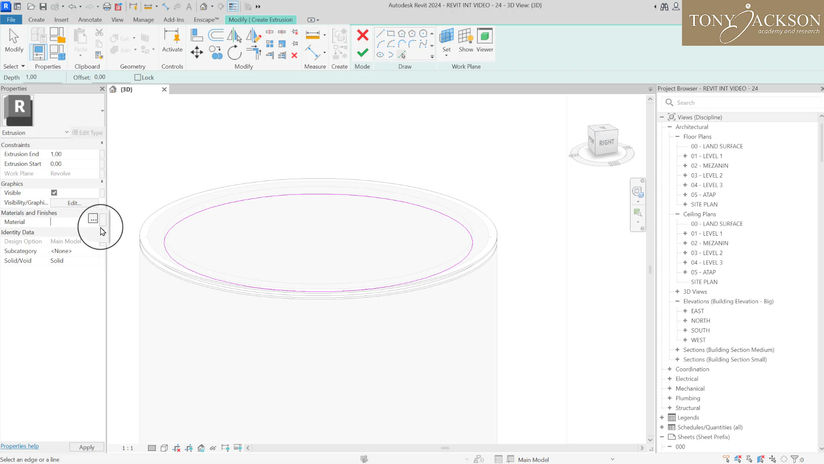
Task: Expand 01 - LEVEL 1 floor plan node
Action: tap(685, 156)
